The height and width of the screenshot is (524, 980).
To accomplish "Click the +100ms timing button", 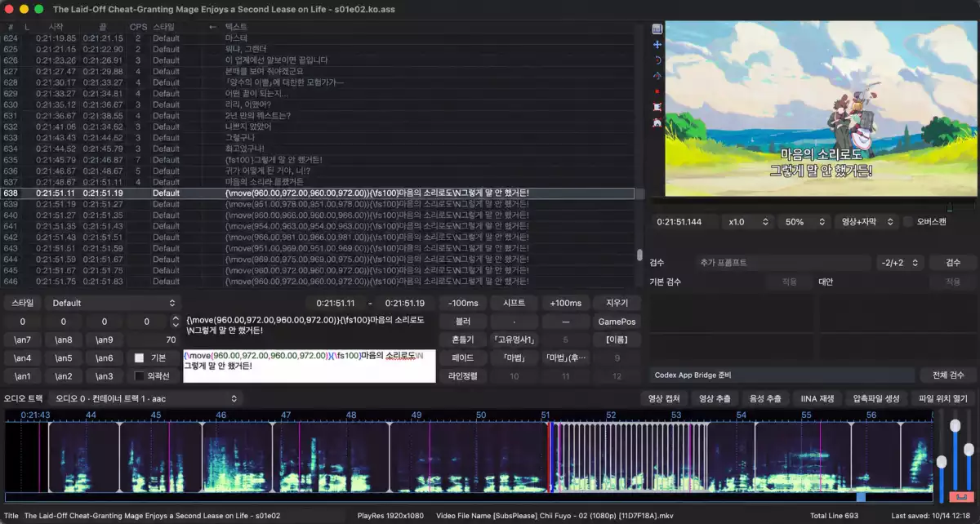I will tap(566, 303).
